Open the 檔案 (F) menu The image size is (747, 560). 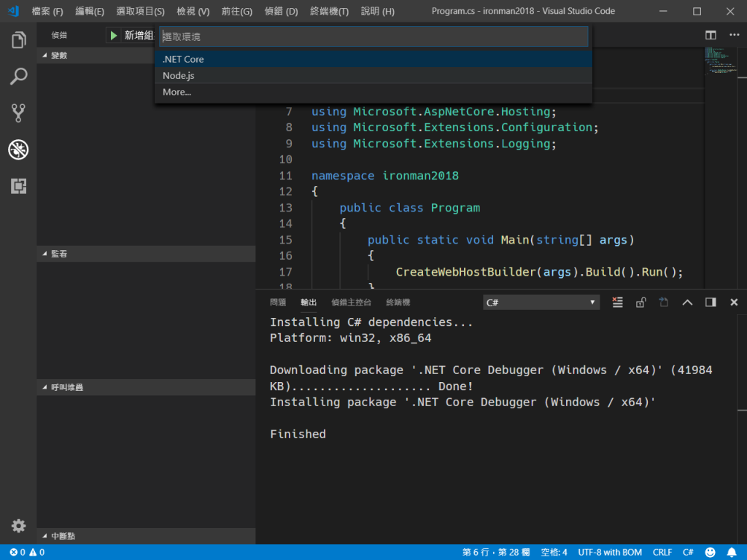click(47, 11)
